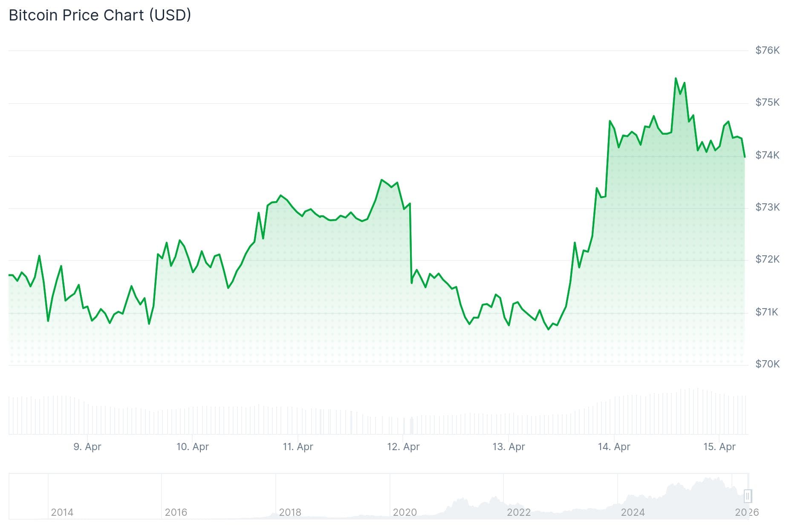Click the 2020 label in the navigator
This screenshot has height=532, width=789.
[405, 512]
